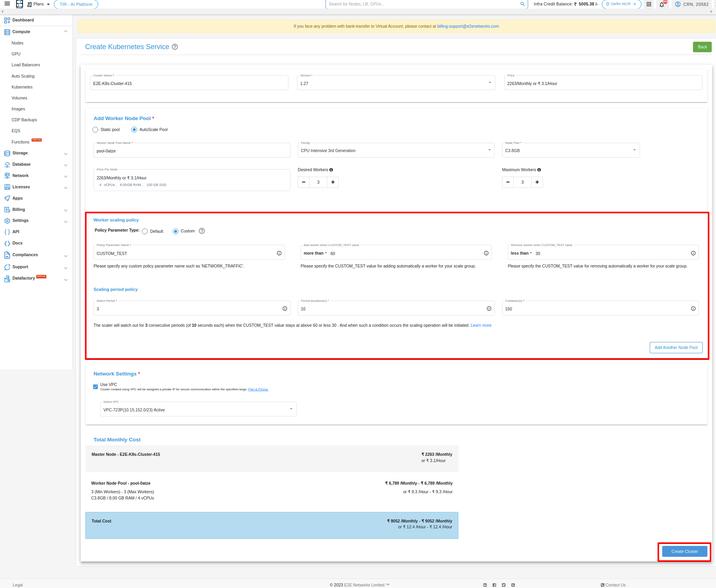Open the Delhi-NCR region dropdown
This screenshot has height=588, width=716.
coord(622,4)
